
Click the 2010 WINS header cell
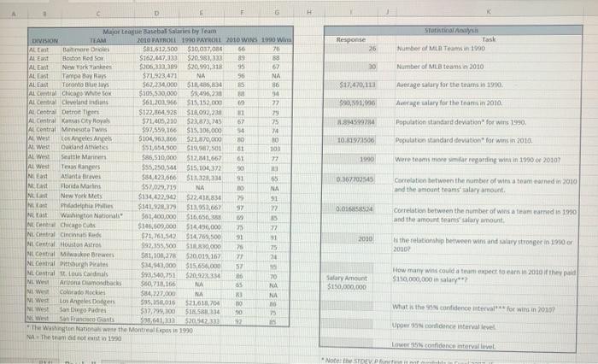(x=242, y=39)
